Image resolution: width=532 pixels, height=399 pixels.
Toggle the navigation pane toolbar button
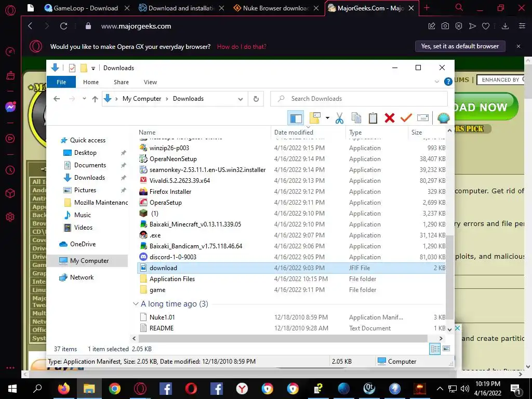click(x=295, y=118)
